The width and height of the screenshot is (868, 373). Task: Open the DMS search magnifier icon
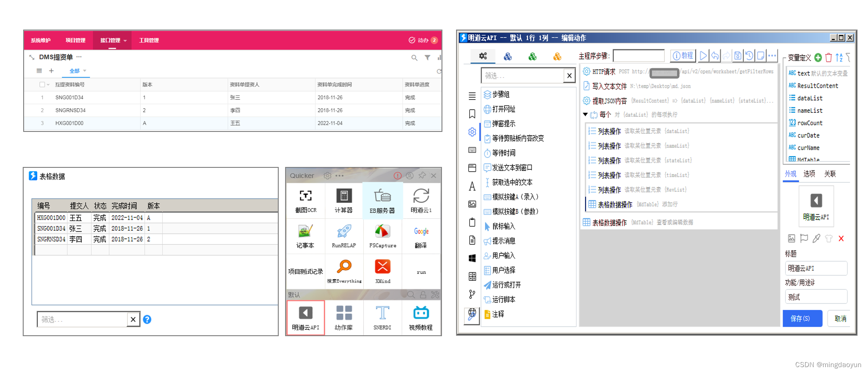[x=414, y=58]
